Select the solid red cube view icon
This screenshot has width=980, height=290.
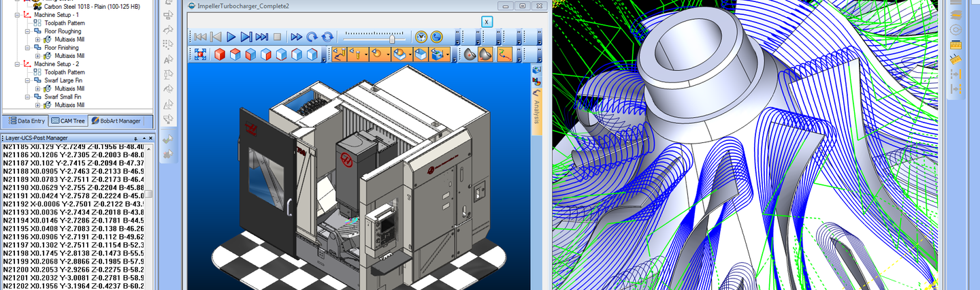click(220, 54)
